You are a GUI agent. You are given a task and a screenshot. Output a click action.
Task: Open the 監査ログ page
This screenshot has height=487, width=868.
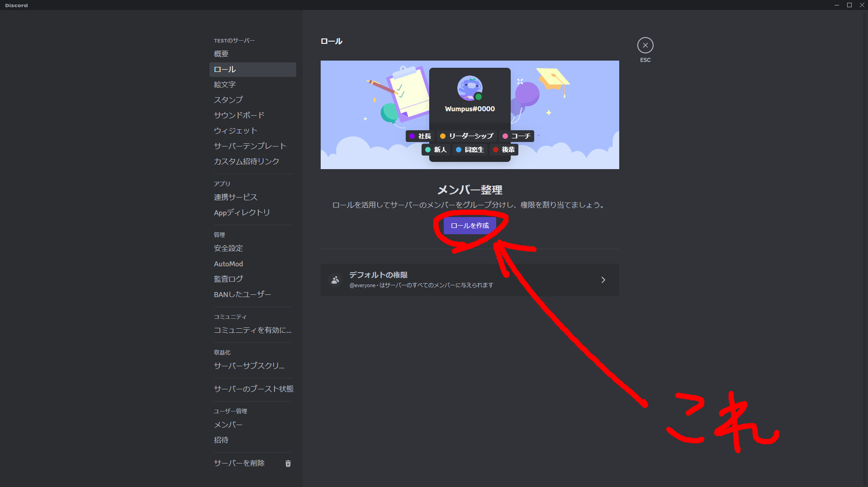pos(228,279)
